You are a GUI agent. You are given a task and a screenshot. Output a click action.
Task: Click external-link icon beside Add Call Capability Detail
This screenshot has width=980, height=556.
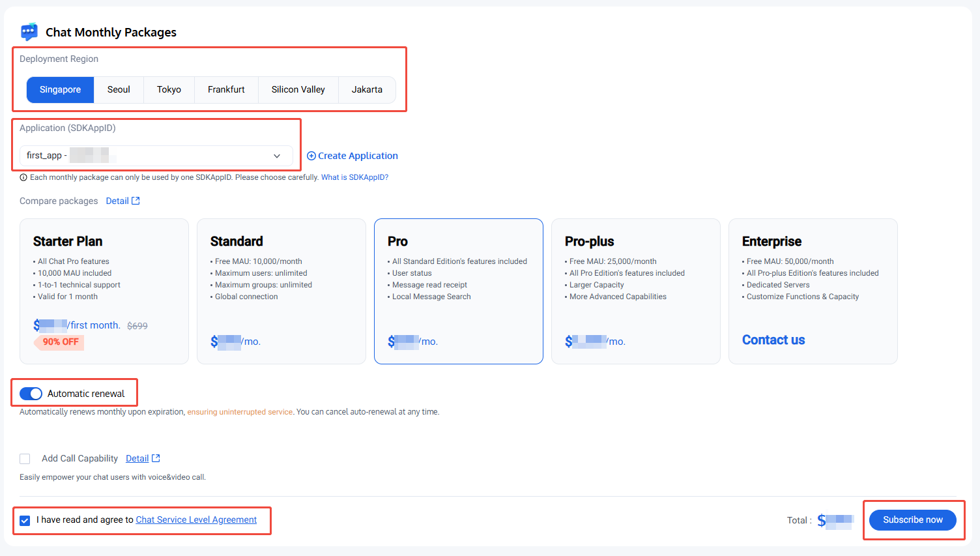(156, 458)
